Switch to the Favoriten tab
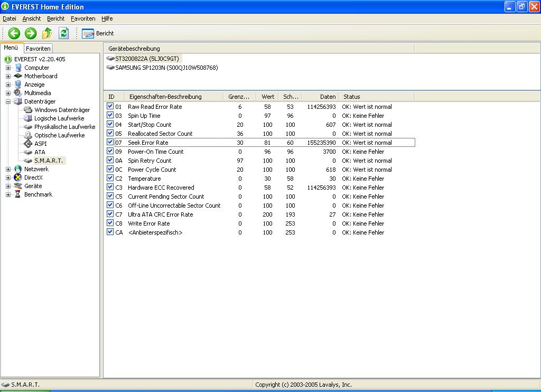Viewport: 541px width, 392px height. click(38, 49)
